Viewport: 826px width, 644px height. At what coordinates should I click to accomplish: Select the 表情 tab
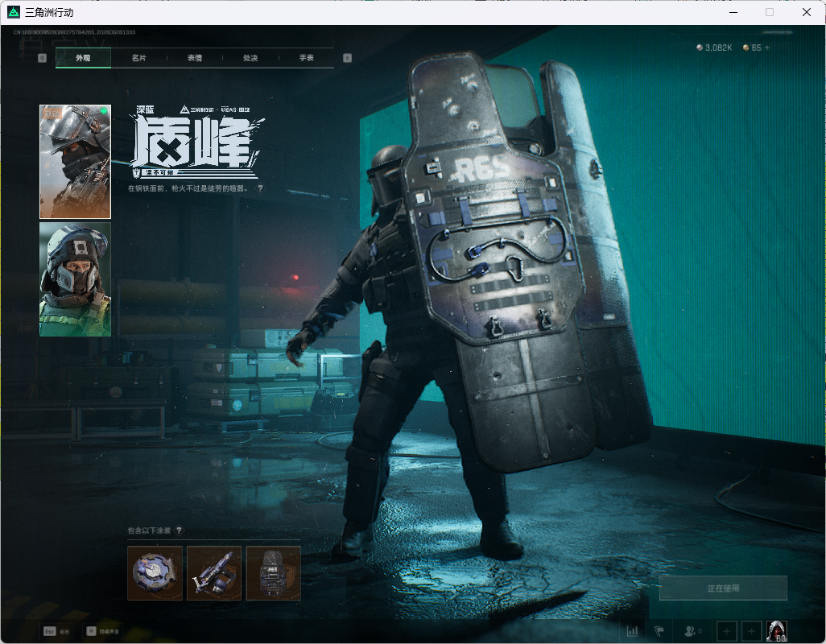click(x=195, y=58)
